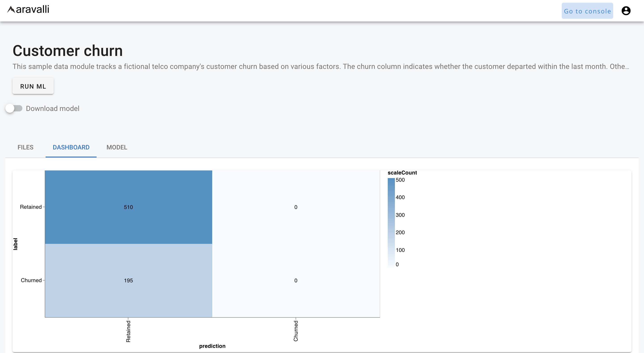Image resolution: width=644 pixels, height=353 pixels.
Task: Click the Aravalli logo icon
Action: coord(11,9)
